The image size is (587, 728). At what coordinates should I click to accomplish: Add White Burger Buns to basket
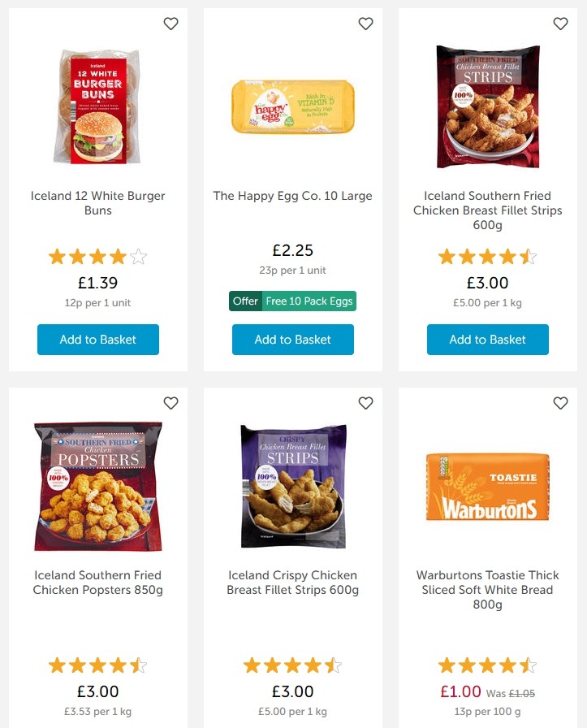pos(98,340)
